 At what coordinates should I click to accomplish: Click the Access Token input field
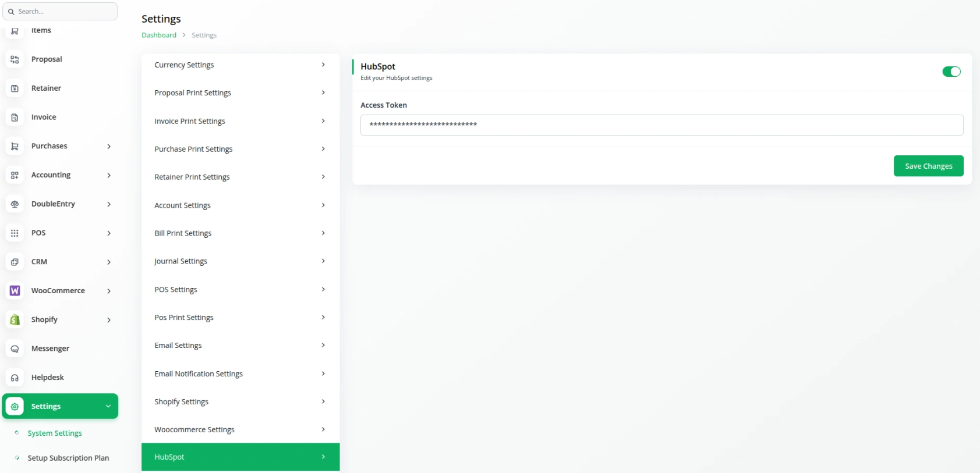click(x=661, y=125)
